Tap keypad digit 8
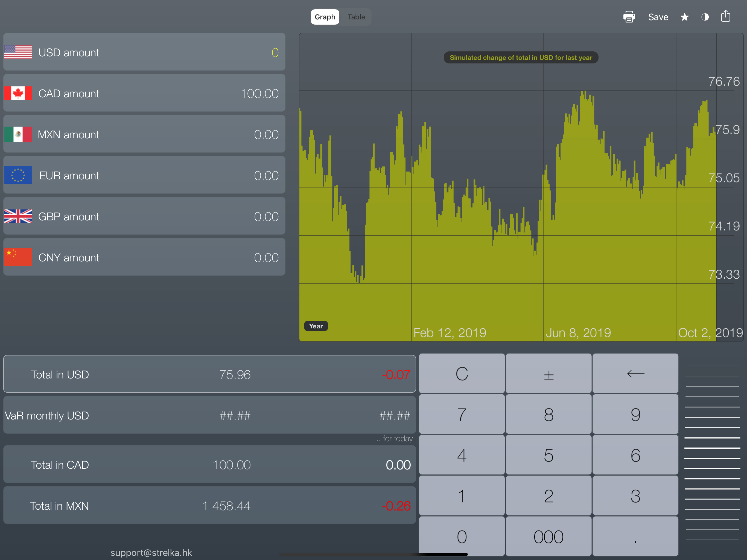 coord(548,414)
